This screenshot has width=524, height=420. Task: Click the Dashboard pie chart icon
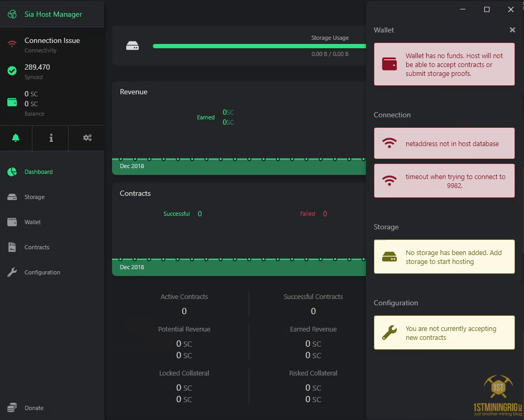(12, 172)
